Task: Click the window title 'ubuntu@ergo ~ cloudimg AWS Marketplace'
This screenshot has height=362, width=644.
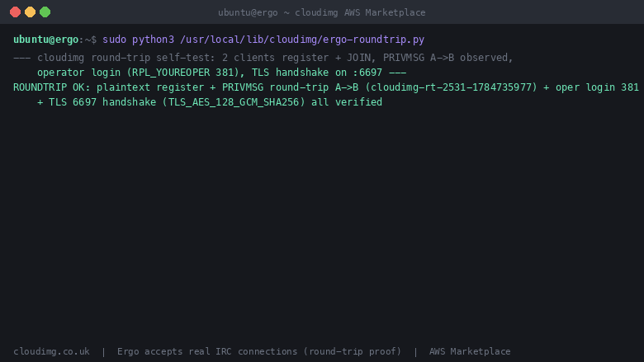Action: pos(322,12)
